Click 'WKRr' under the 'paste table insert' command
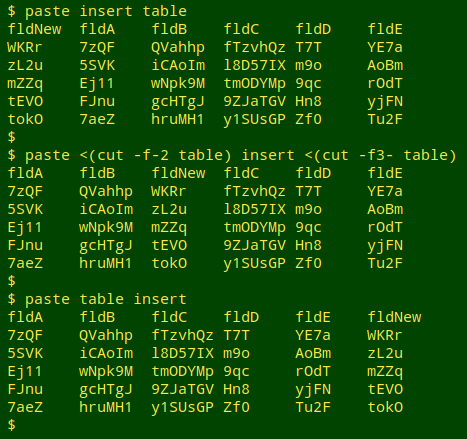 (385, 335)
